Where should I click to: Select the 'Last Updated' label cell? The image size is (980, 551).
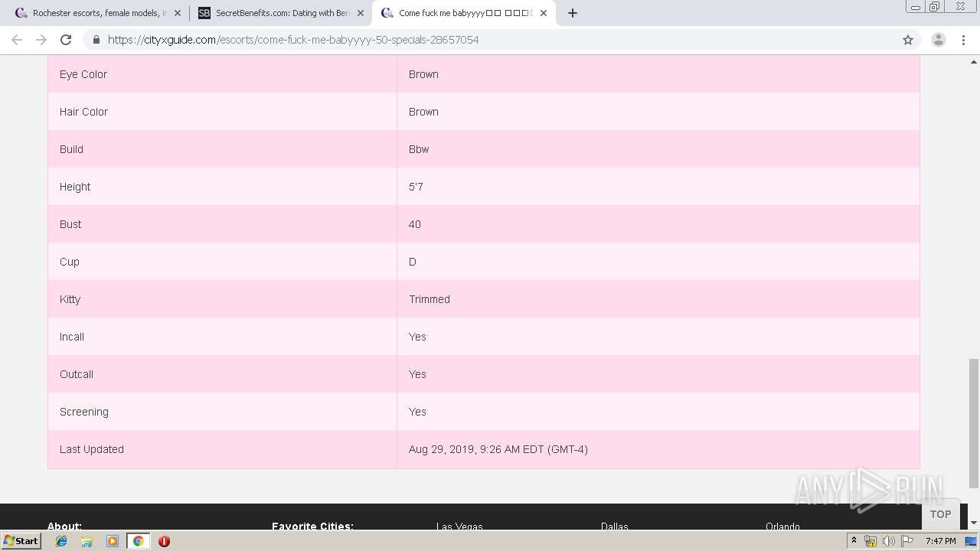pyautogui.click(x=222, y=449)
